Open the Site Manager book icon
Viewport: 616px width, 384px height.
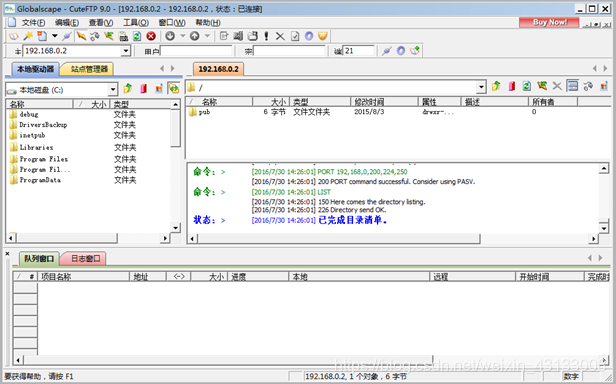click(x=14, y=36)
